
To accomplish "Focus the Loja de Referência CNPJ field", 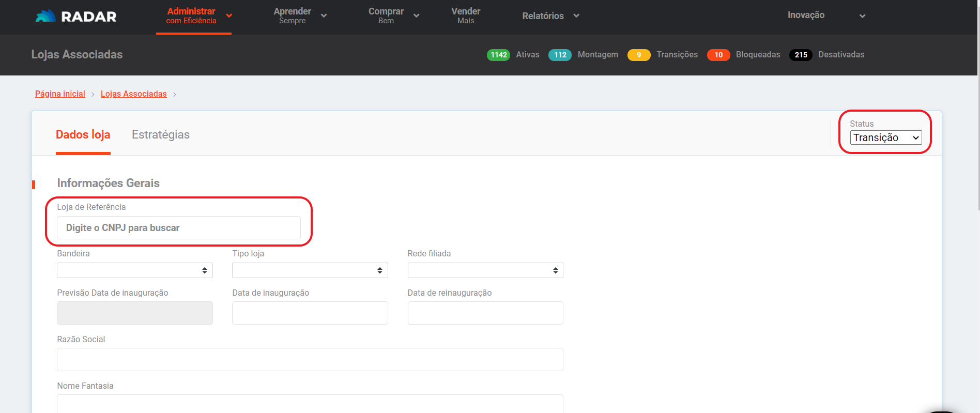I will pyautogui.click(x=178, y=228).
